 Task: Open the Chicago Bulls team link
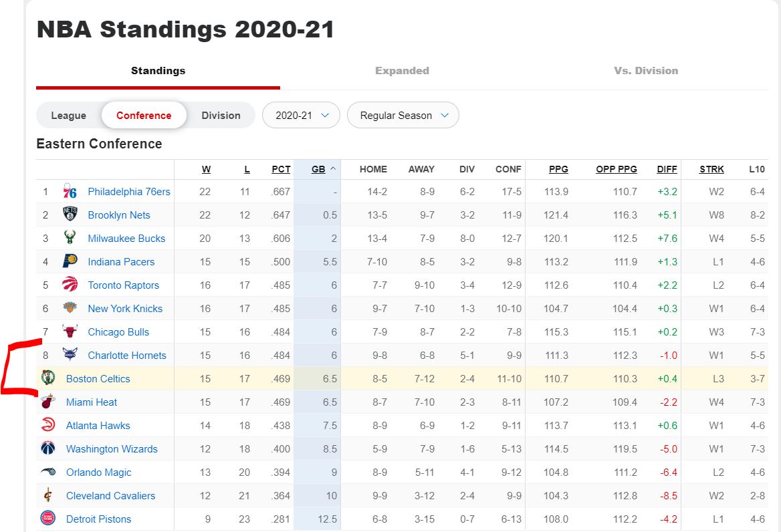(x=118, y=332)
